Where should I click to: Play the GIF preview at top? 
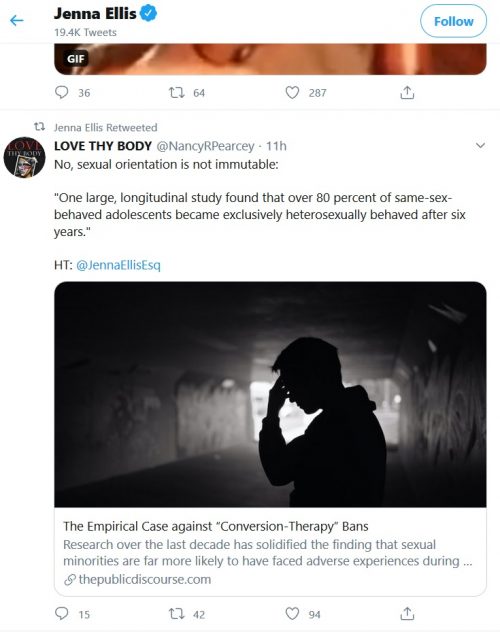tap(270, 59)
